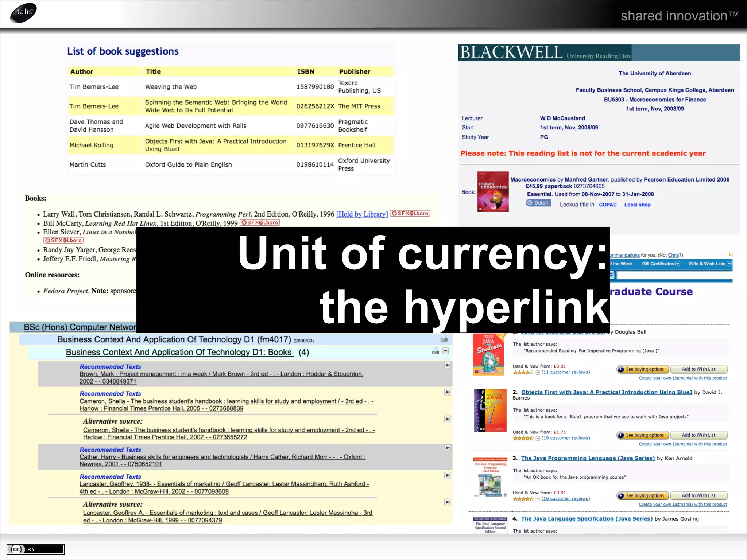747x560 pixels.
Task: Click arrow icon on Lancaster 1999 alternative source row
Action: [x=447, y=502]
